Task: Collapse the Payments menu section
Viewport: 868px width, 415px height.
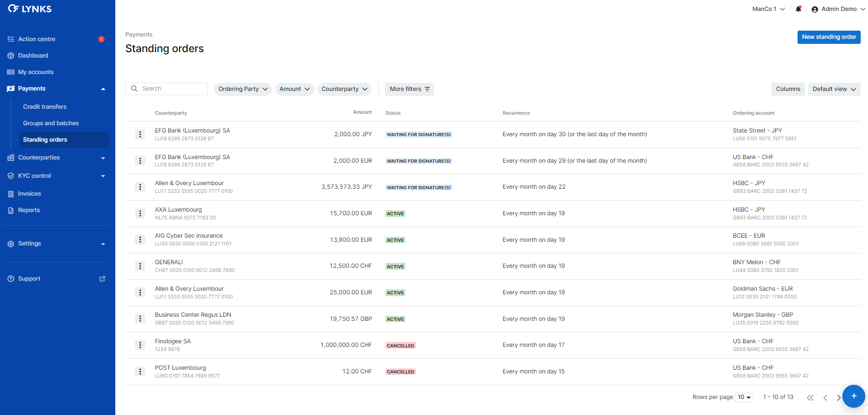Action: pos(103,89)
